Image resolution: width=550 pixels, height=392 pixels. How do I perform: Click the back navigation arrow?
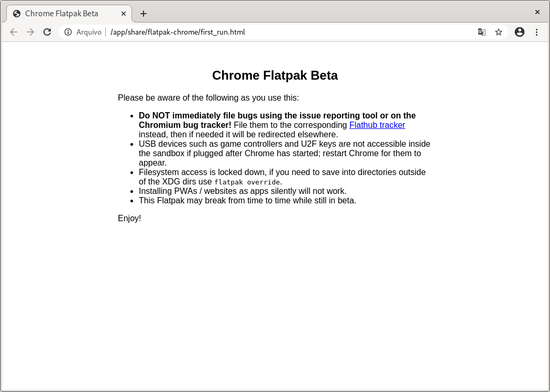coord(14,32)
